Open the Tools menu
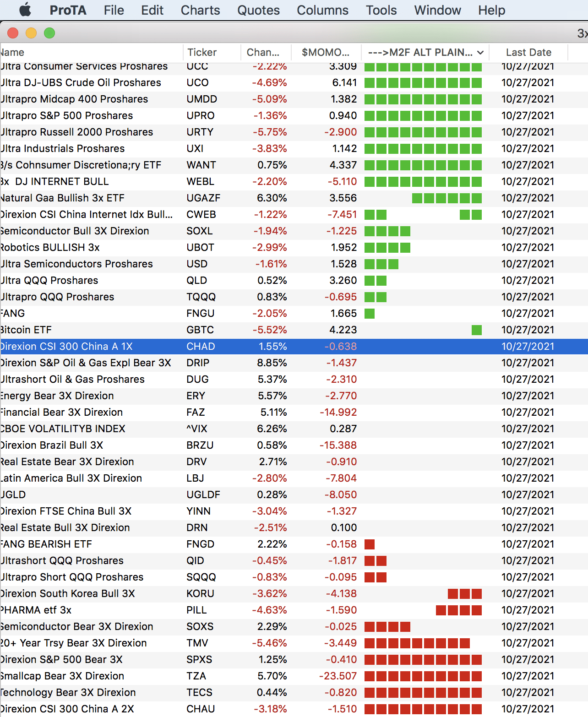 (x=381, y=10)
